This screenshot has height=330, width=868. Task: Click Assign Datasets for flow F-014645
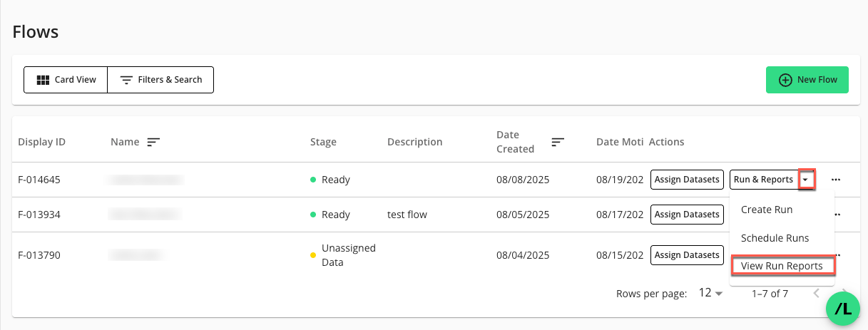[687, 180]
